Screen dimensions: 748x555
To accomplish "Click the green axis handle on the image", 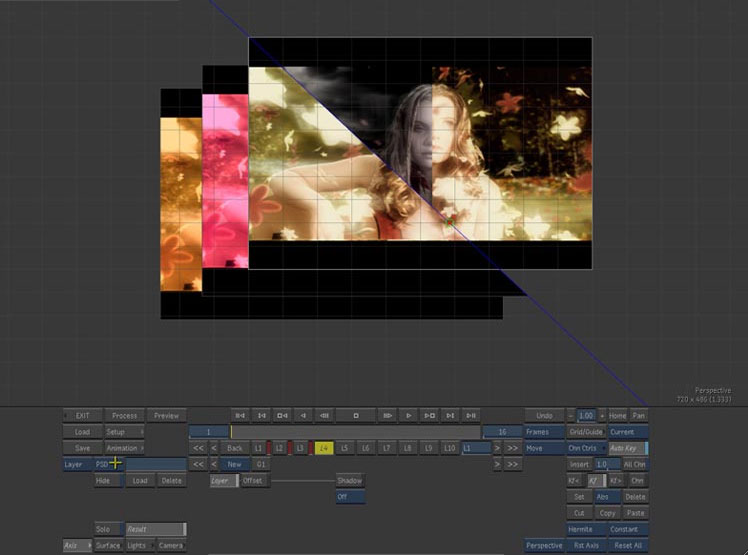I will [449, 222].
